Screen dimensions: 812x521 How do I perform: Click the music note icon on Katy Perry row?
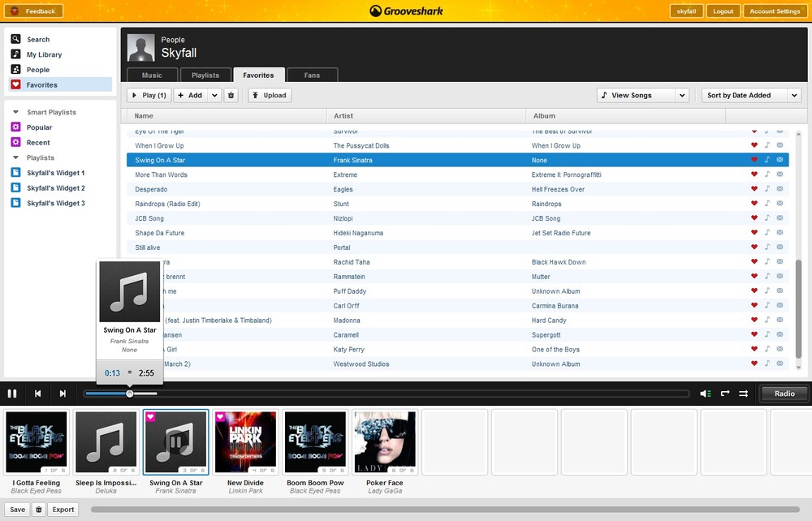click(x=767, y=349)
